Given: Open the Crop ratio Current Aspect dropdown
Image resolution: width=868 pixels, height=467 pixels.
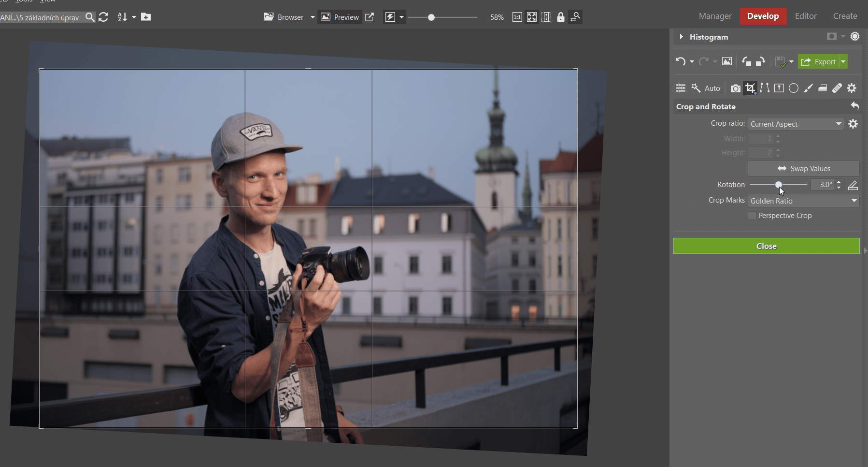Looking at the screenshot, I should pyautogui.click(x=796, y=124).
